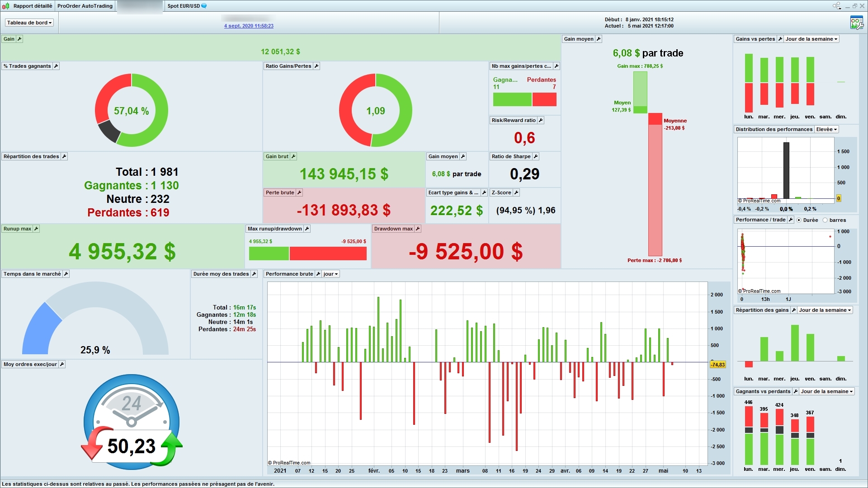
Task: Expand the Performance brute jour dropdown
Action: tap(331, 274)
